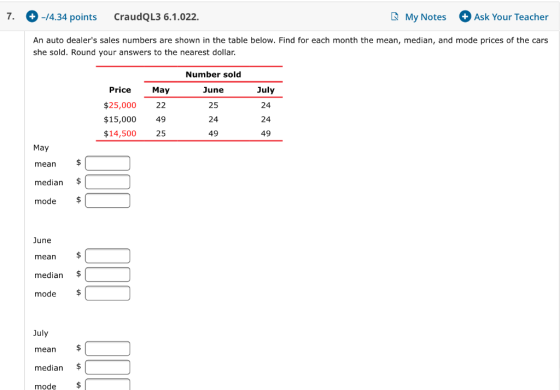Click the July column header in table
The height and width of the screenshot is (390, 560).
click(x=266, y=90)
